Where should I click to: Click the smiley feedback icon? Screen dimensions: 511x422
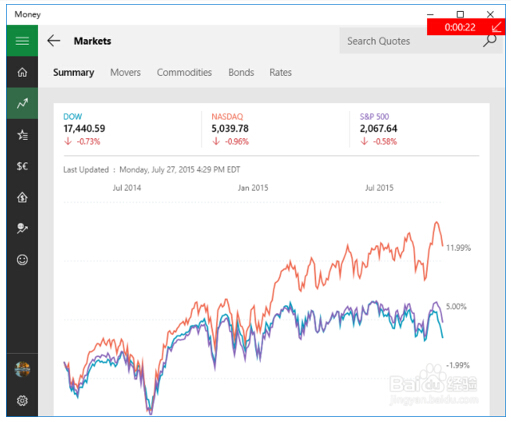pos(22,259)
